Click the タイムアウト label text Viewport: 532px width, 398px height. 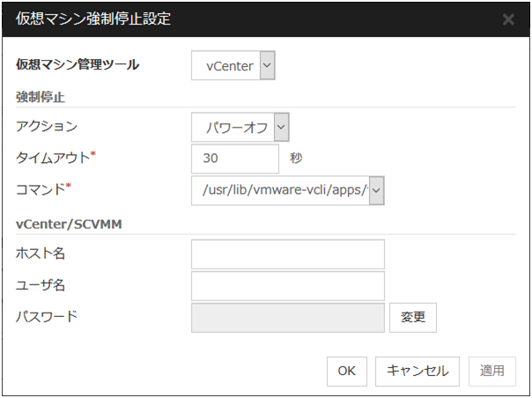[51, 158]
